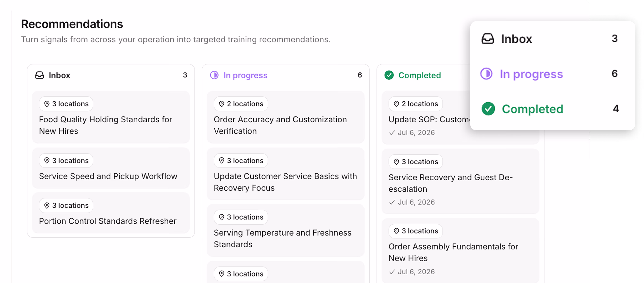Click the Inbox tray icon in the summary popup
This screenshot has height=283, width=644.
487,39
